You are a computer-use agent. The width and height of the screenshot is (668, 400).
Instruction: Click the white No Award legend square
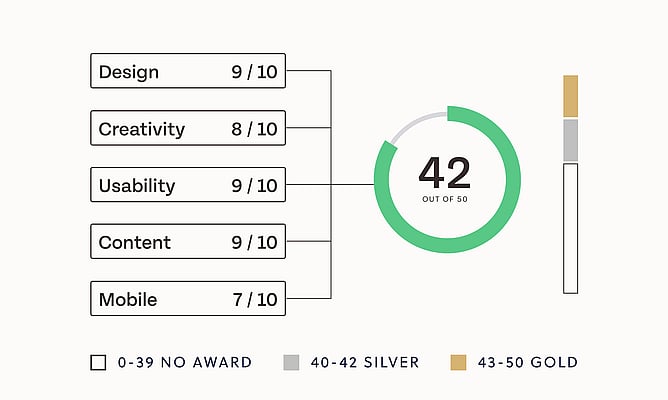[98, 362]
